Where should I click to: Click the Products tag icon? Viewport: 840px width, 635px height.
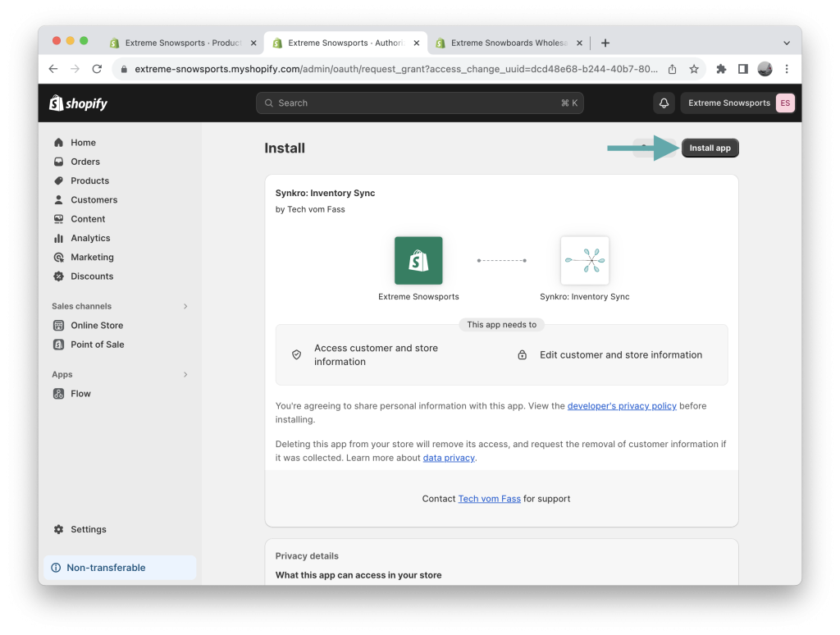[59, 180]
